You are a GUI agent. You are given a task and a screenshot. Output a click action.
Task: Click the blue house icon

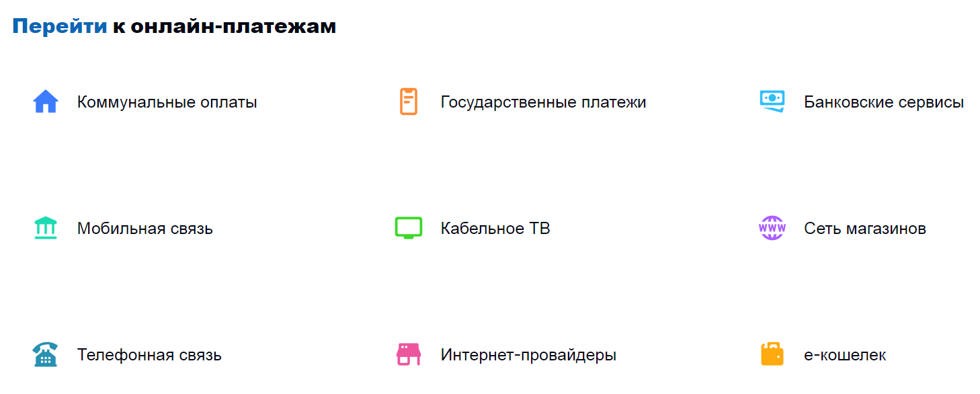point(46,102)
